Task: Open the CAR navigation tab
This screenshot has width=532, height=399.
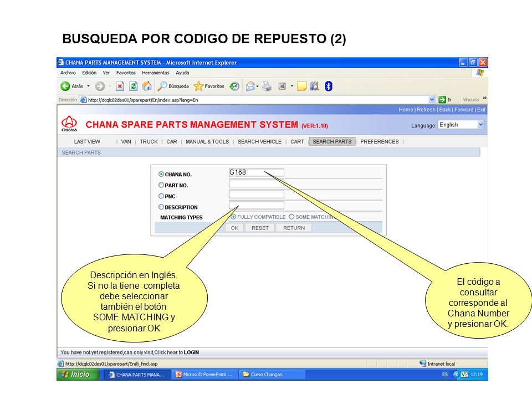Action: point(172,141)
